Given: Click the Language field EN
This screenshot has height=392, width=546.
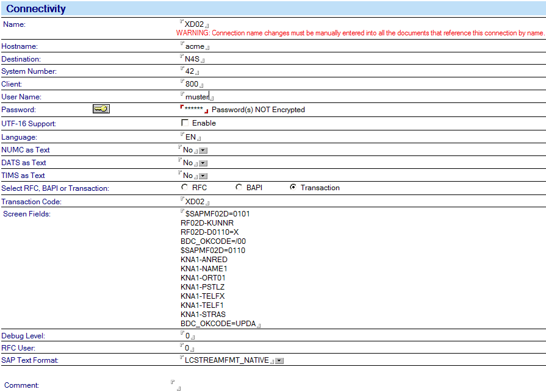Looking at the screenshot, I should pos(191,137).
